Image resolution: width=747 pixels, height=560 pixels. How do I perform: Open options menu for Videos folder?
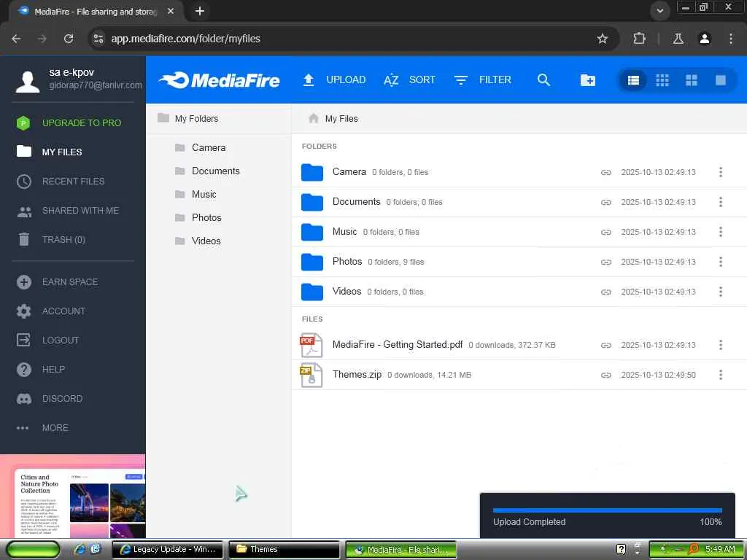coord(720,292)
